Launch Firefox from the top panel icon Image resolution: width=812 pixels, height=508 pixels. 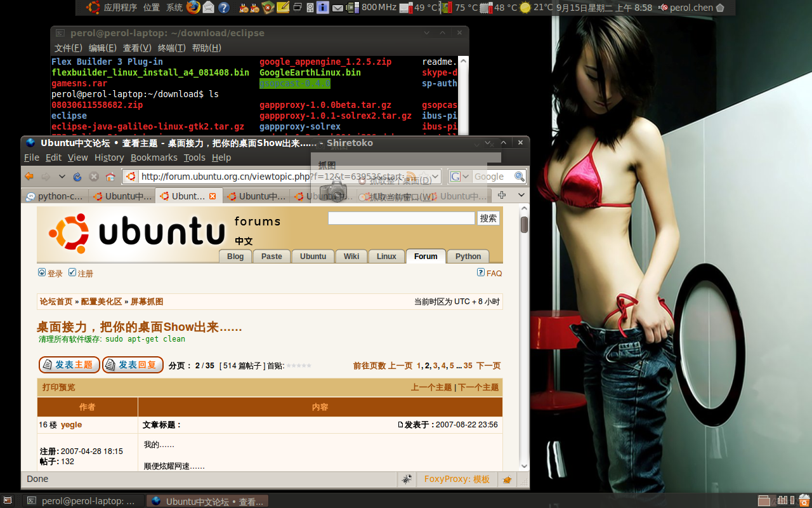pyautogui.click(x=193, y=8)
